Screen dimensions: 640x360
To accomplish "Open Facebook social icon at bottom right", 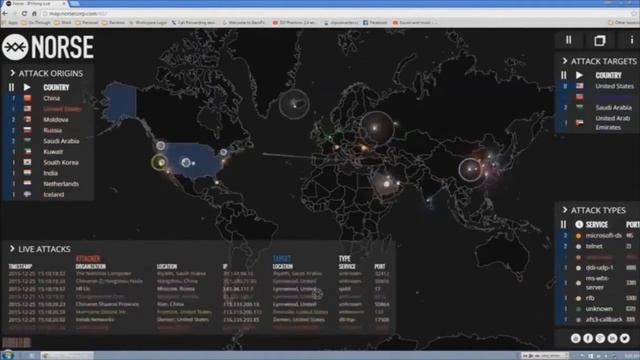I will (x=588, y=338).
